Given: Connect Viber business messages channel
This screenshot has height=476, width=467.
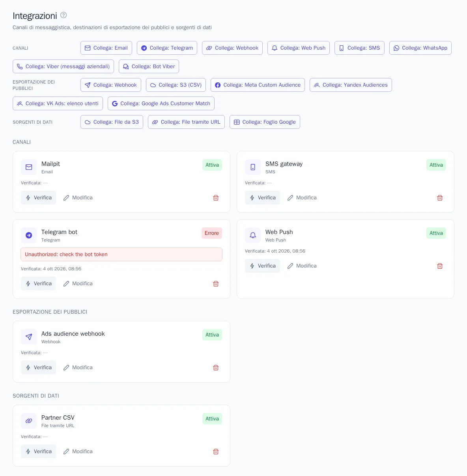Looking at the screenshot, I should pyautogui.click(x=64, y=67).
